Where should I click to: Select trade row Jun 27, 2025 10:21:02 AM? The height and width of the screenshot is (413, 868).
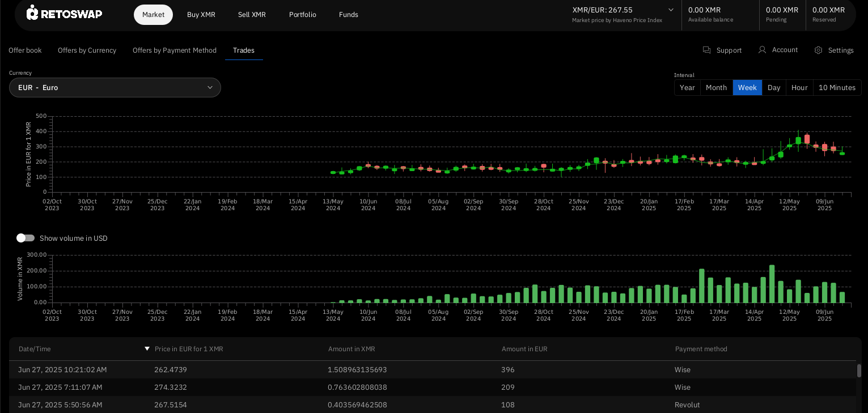433,369
